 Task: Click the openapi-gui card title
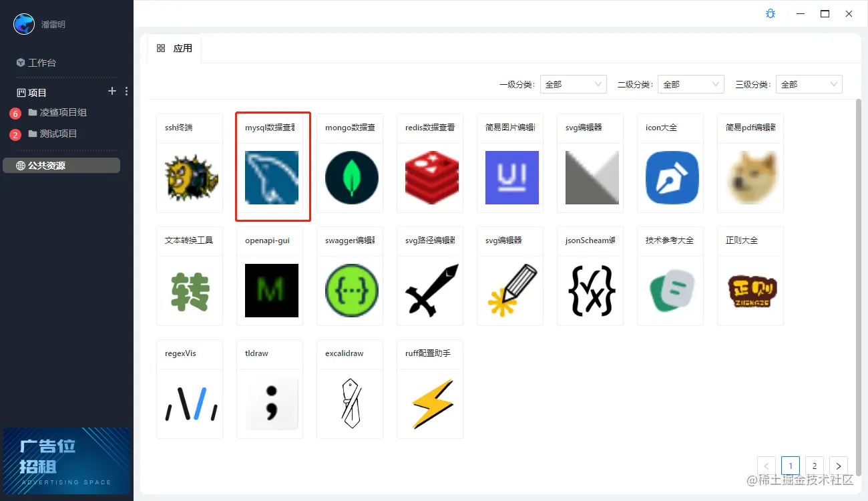267,240
